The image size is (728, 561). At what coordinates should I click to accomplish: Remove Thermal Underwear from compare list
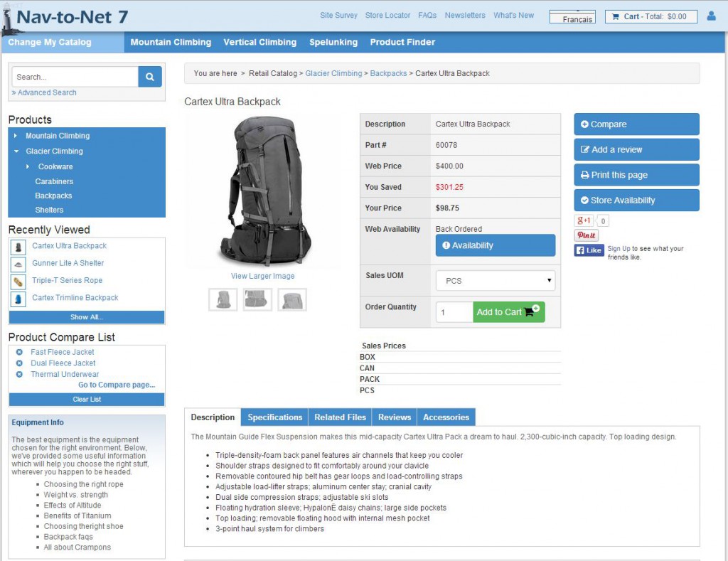[19, 374]
